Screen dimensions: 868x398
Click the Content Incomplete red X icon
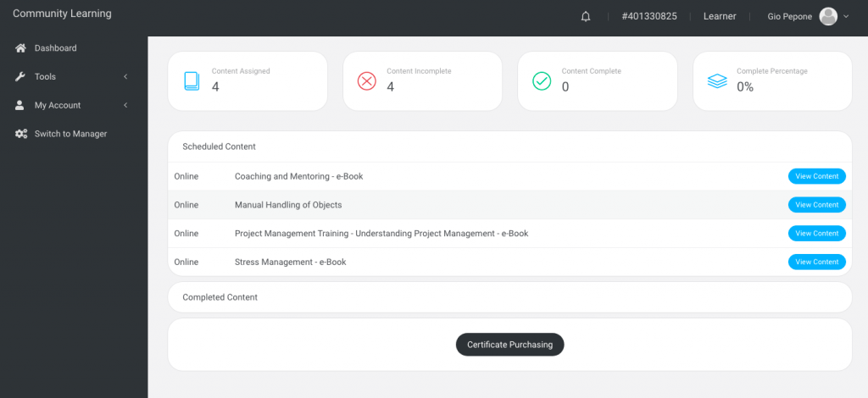point(366,81)
